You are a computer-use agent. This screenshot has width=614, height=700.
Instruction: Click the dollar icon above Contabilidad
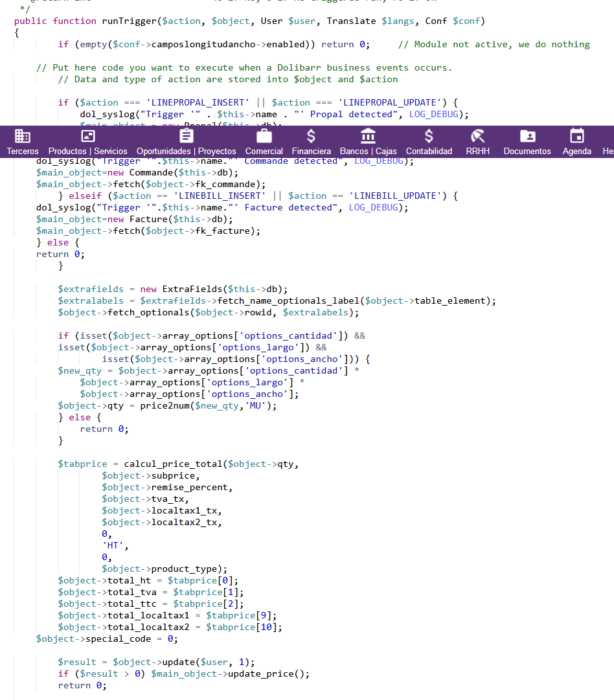click(429, 136)
